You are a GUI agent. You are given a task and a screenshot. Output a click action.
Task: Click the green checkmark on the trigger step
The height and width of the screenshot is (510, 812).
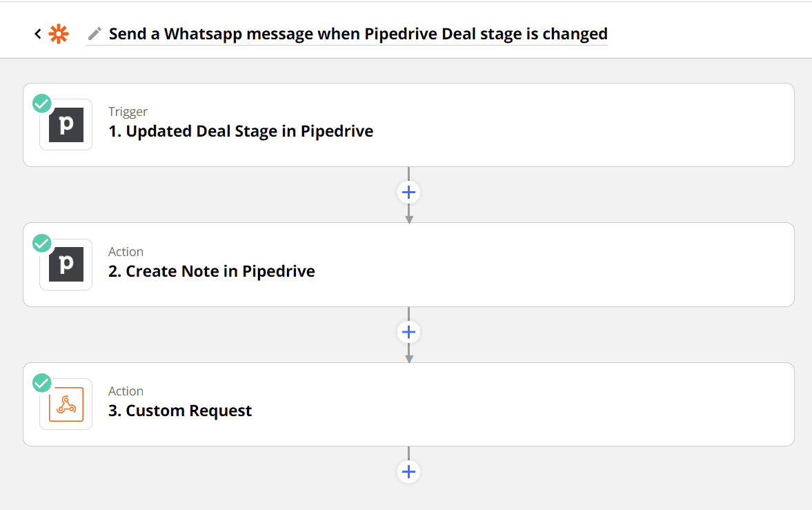click(41, 103)
